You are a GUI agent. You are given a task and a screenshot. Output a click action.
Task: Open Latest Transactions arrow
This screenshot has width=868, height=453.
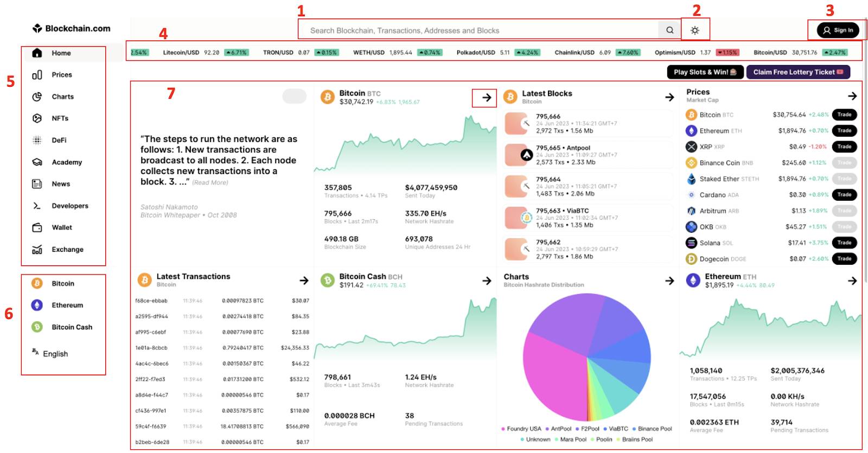tap(304, 280)
